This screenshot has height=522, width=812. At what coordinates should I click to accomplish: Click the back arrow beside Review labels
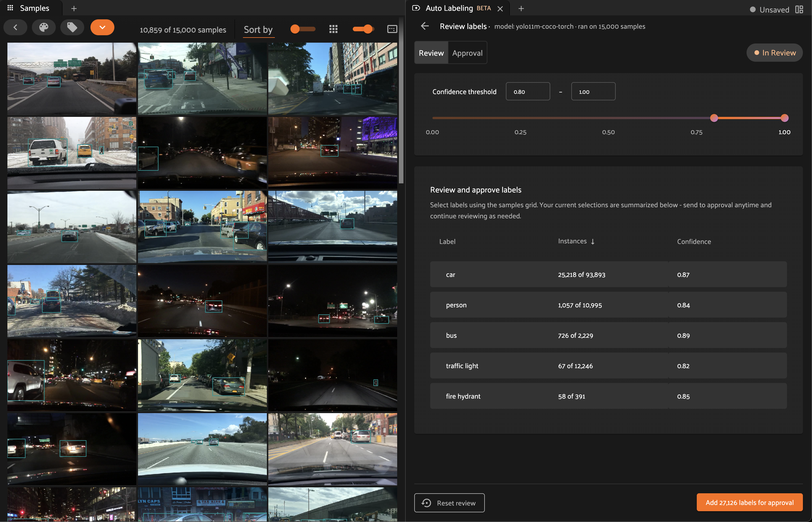click(425, 26)
